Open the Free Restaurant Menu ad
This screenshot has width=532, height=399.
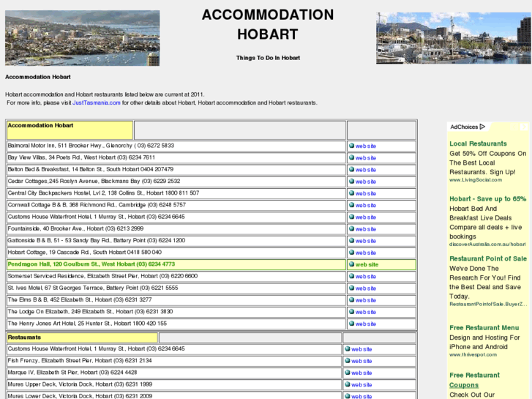tap(484, 328)
